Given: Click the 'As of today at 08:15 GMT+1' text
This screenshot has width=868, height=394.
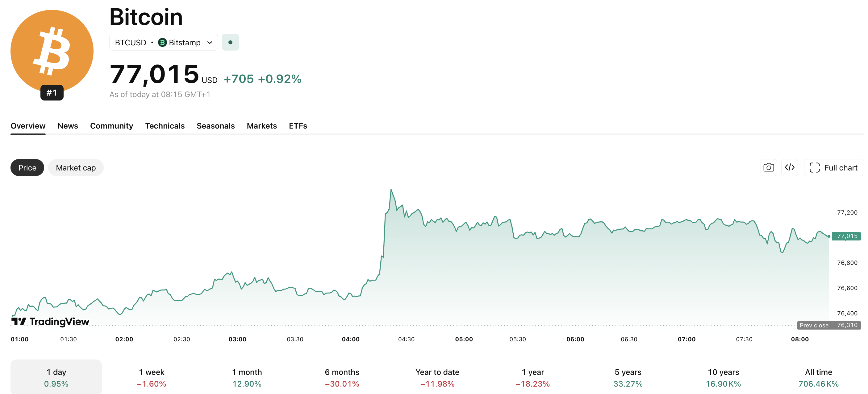Looking at the screenshot, I should pyautogui.click(x=160, y=95).
